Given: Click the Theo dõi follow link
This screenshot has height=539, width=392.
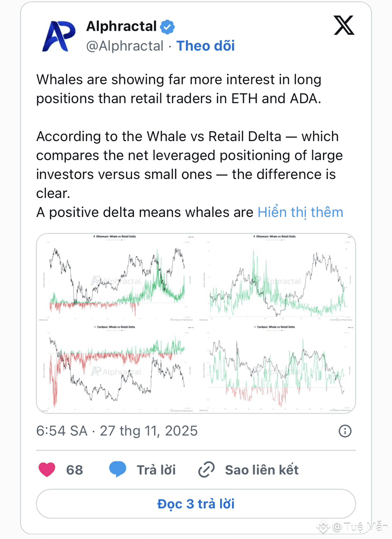Looking at the screenshot, I should click(205, 46).
